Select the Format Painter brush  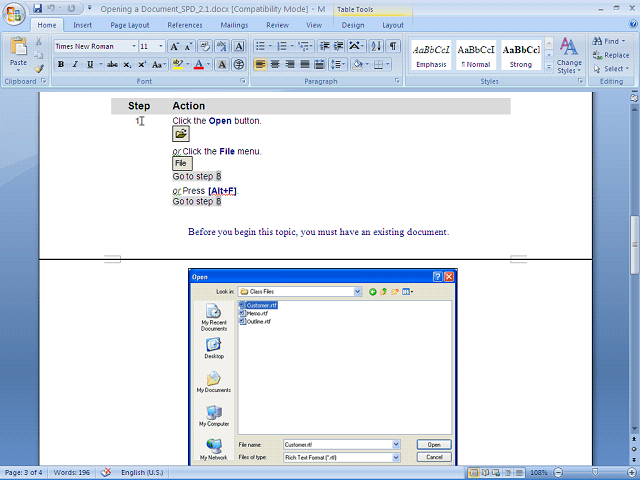coord(38,69)
